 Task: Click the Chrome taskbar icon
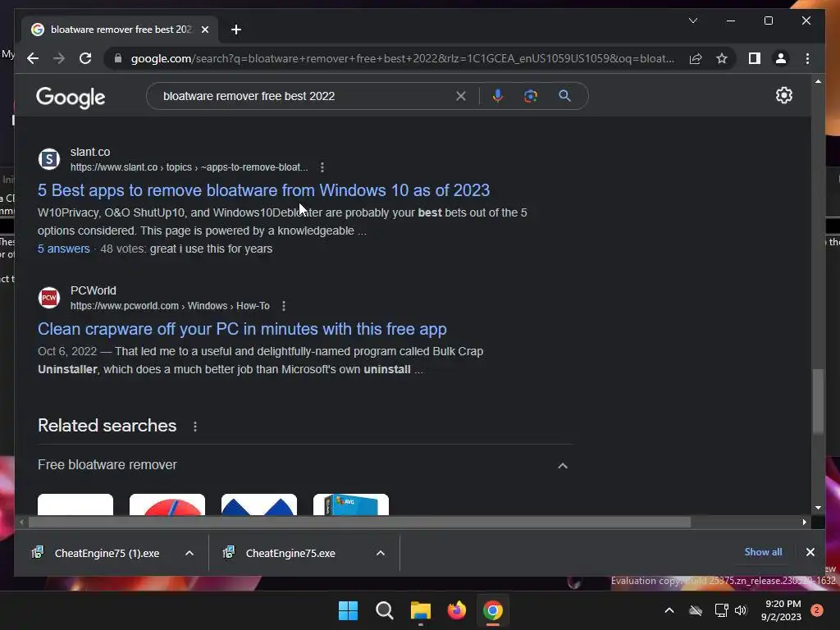coord(493,610)
